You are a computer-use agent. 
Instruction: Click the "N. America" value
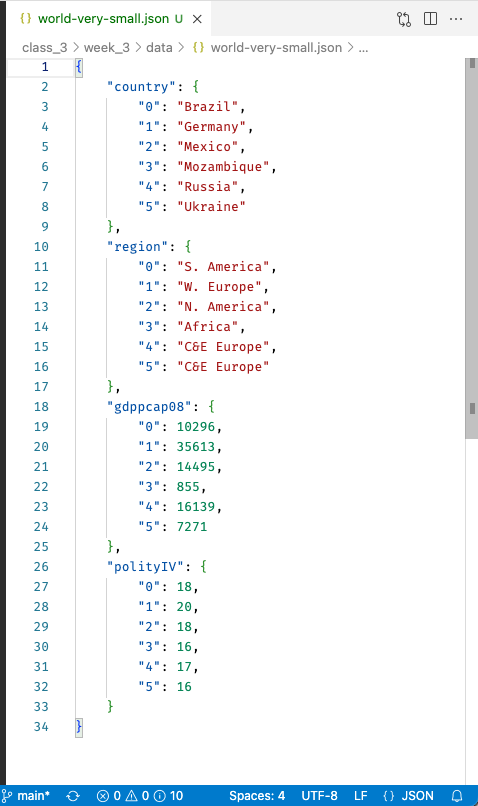[223, 307]
